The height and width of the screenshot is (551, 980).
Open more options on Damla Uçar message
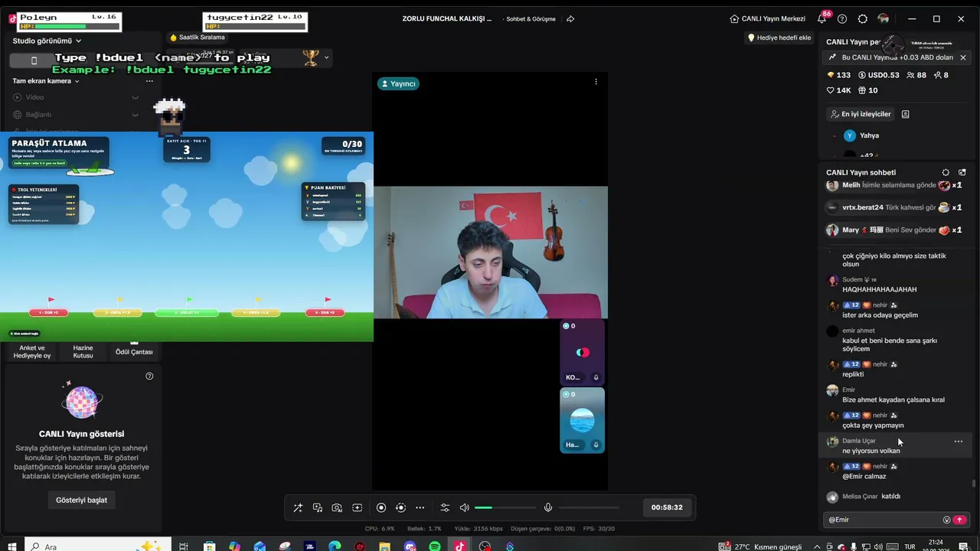(958, 442)
